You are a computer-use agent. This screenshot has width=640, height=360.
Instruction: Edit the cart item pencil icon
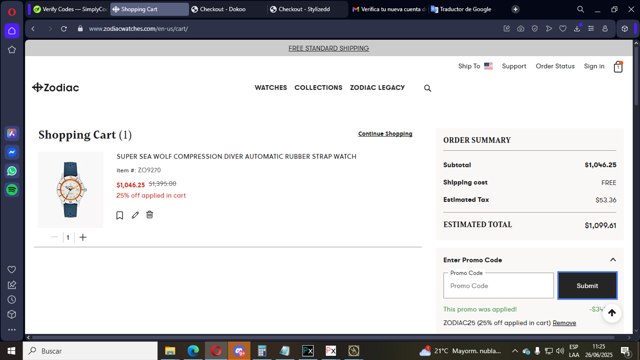[135, 215]
